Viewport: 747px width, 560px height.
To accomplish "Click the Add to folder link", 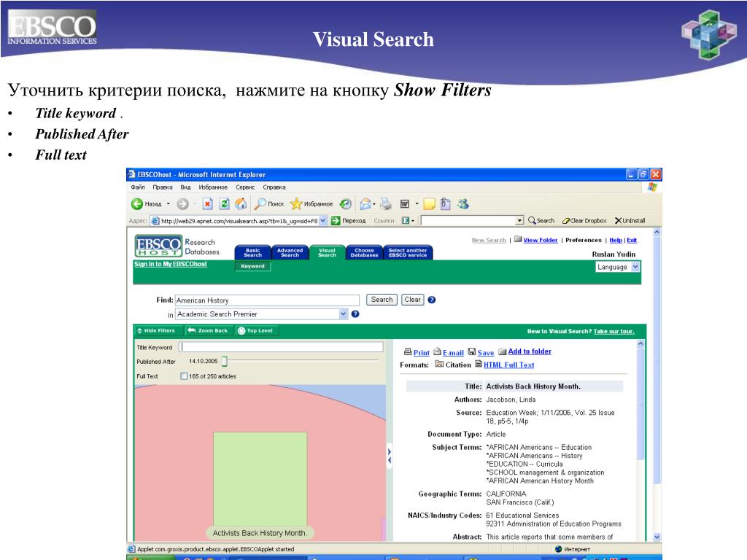I will (530, 351).
